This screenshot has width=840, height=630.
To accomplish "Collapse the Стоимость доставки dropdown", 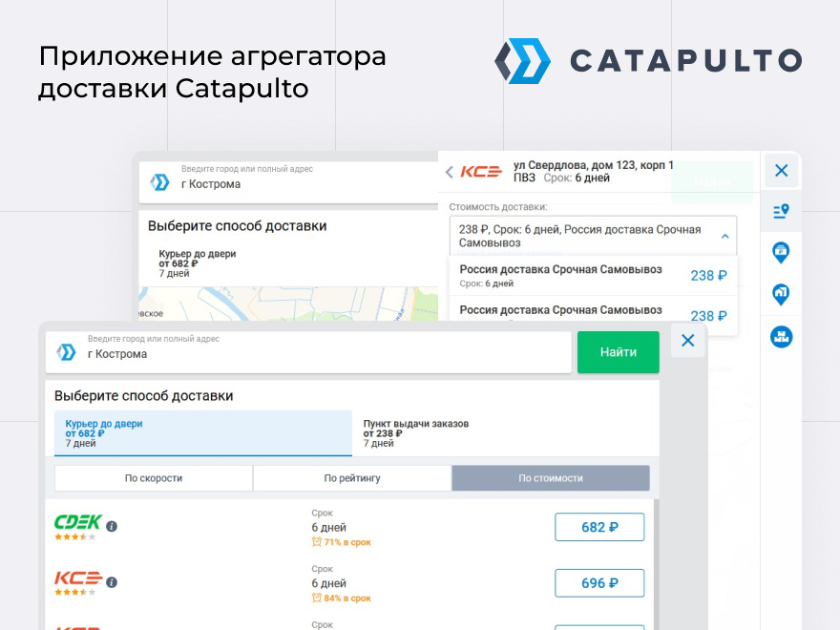I will pos(593,236).
